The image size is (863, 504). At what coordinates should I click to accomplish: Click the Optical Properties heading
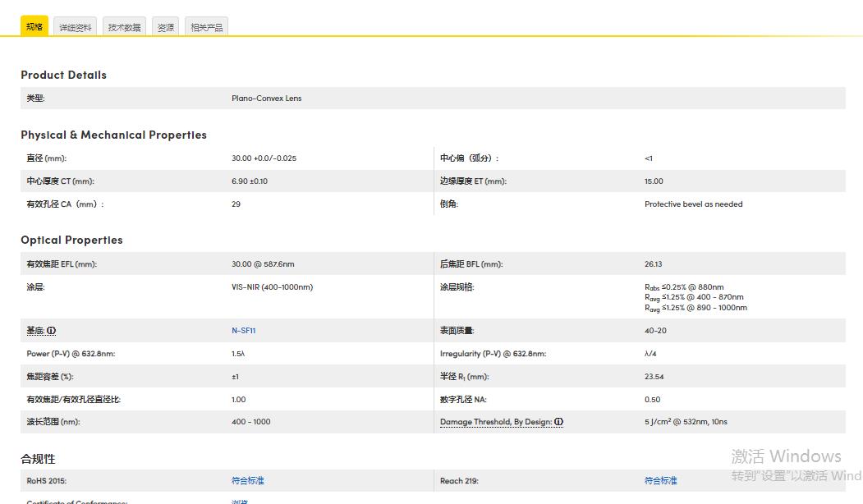(71, 240)
